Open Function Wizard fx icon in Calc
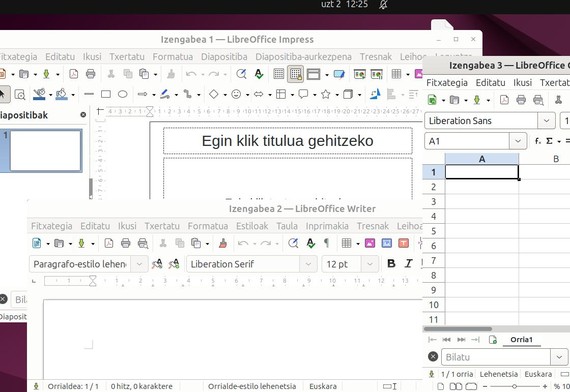This screenshot has height=392, width=570. (x=538, y=141)
